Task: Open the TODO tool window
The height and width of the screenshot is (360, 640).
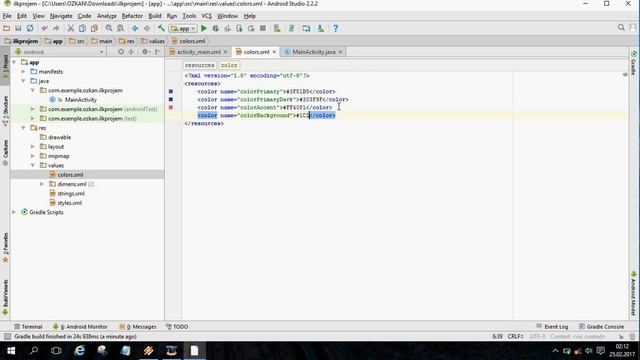Action: (x=177, y=327)
